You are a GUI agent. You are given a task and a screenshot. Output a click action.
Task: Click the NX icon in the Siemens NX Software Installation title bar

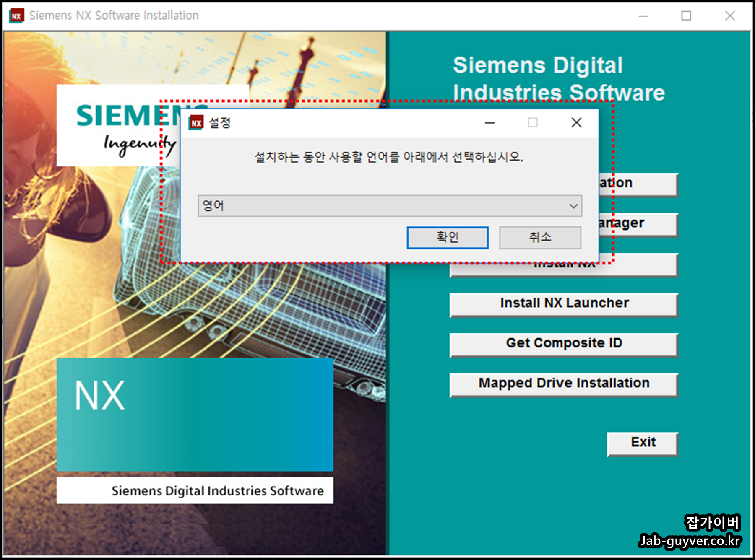(16, 16)
